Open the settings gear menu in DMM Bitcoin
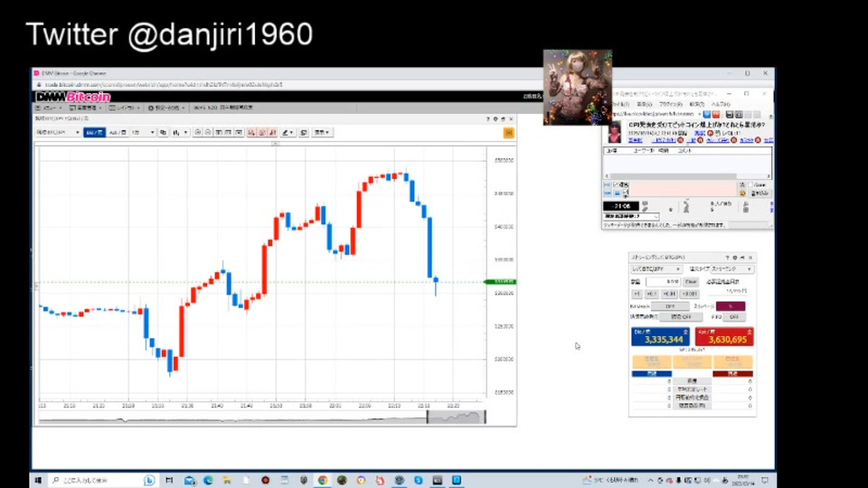The image size is (868, 488). pyautogui.click(x=166, y=108)
